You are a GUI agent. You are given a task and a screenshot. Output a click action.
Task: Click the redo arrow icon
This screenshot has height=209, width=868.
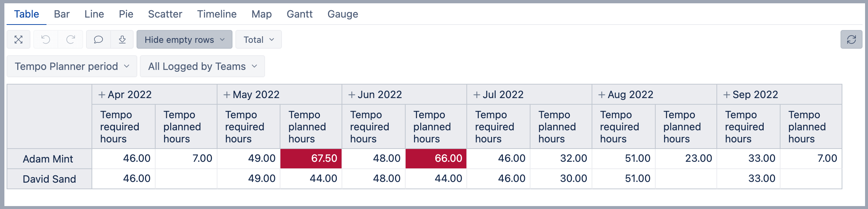point(71,40)
